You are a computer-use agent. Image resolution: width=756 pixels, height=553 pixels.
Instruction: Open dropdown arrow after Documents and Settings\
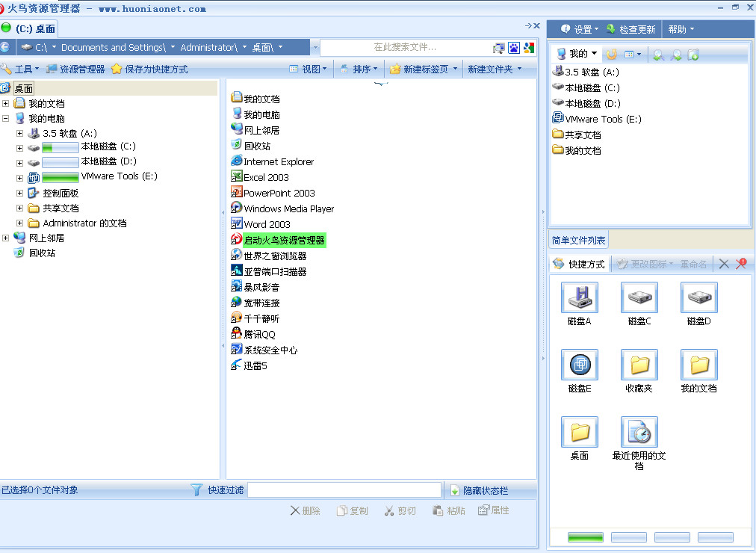[173, 47]
